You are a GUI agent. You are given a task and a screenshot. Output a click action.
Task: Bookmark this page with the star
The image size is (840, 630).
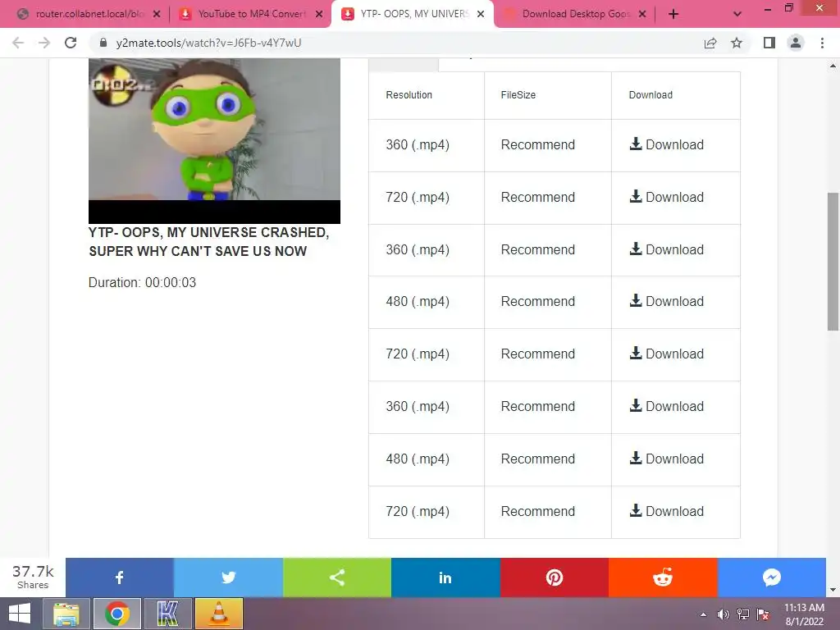(x=737, y=43)
